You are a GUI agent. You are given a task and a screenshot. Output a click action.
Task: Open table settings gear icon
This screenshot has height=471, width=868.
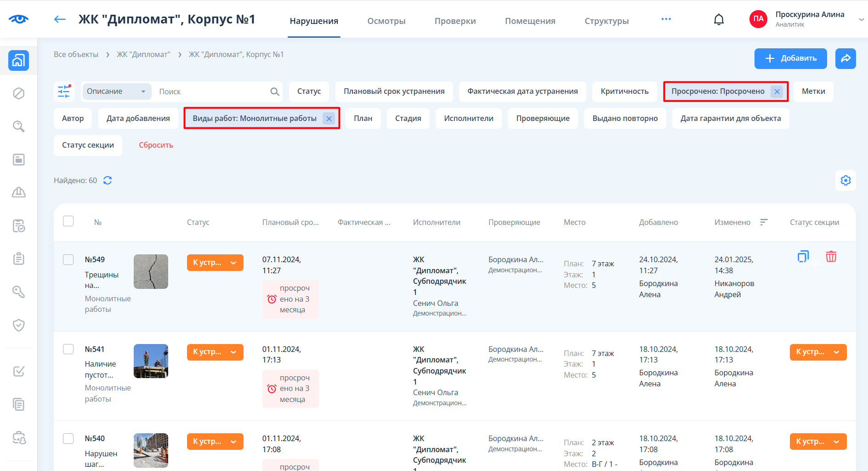(845, 180)
